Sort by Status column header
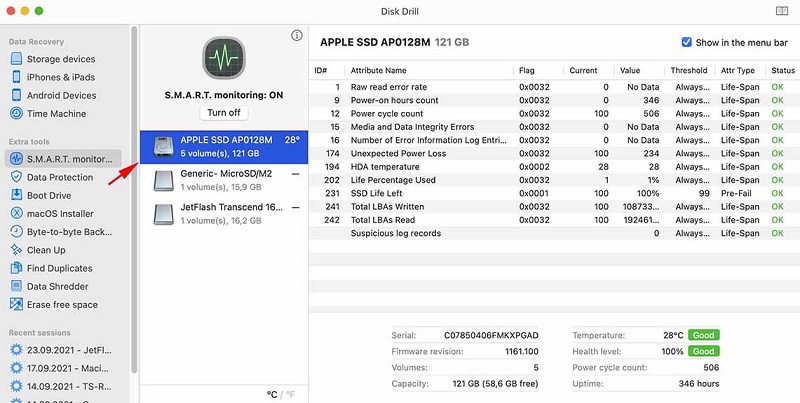800x403 pixels. coord(783,70)
